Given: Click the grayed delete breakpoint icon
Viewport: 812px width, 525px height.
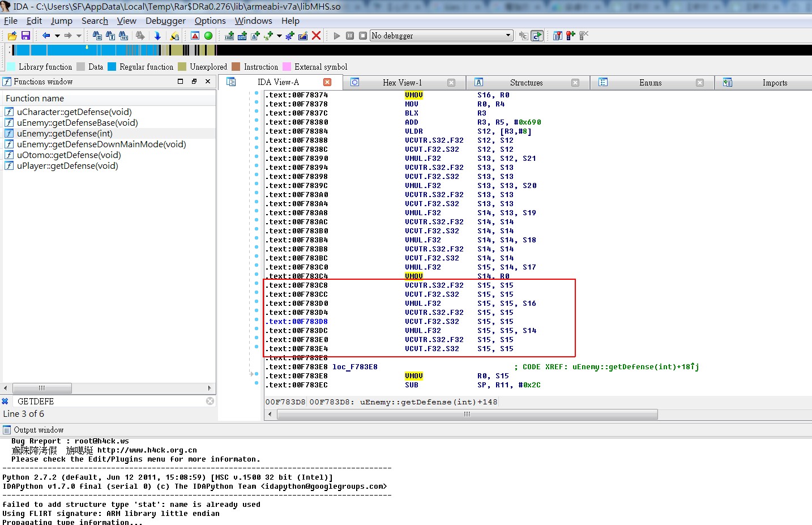Looking at the screenshot, I should 584,36.
